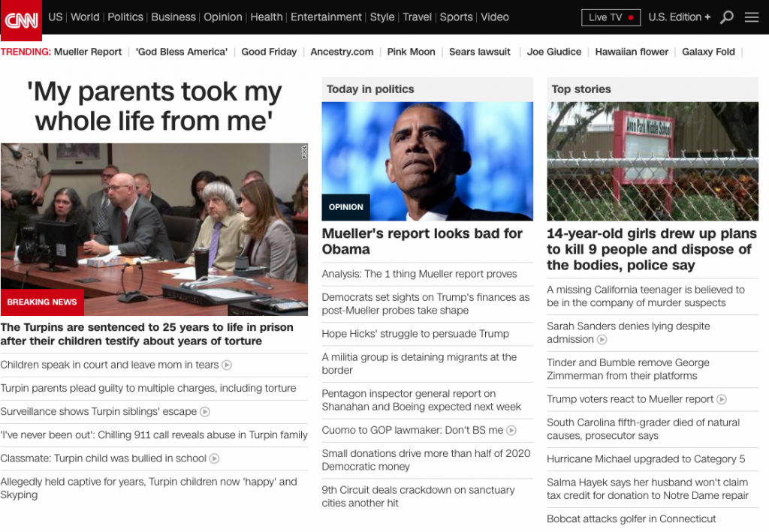Image resolution: width=769 pixels, height=532 pixels.
Task: Select the Sports navigation item
Action: pos(456,17)
